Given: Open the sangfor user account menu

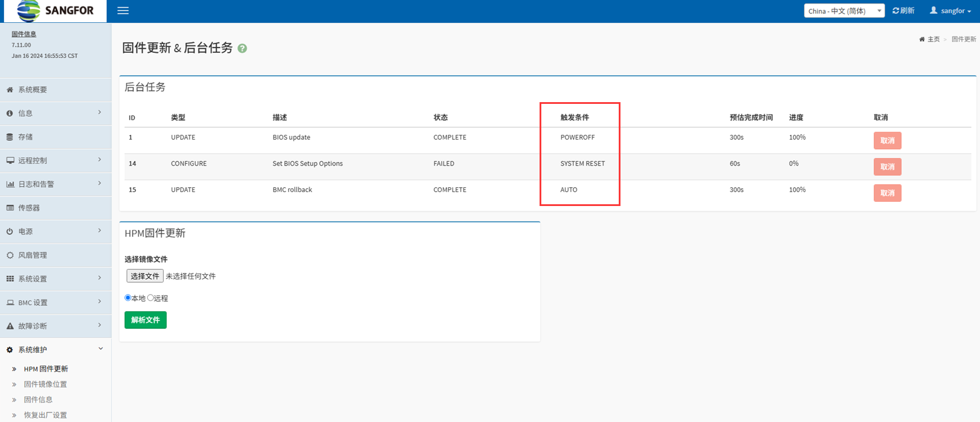Looking at the screenshot, I should 950,11.
